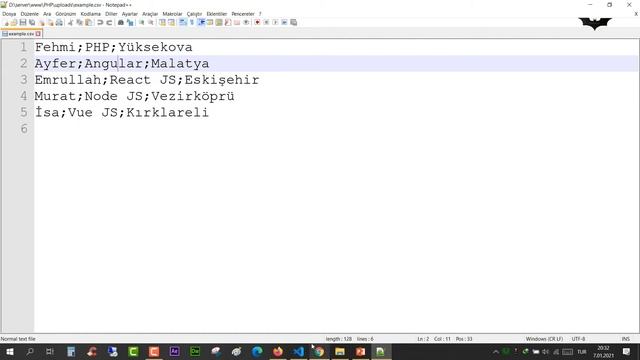
Task: Toggle synchronized vertical scrolling
Action: 162,22
